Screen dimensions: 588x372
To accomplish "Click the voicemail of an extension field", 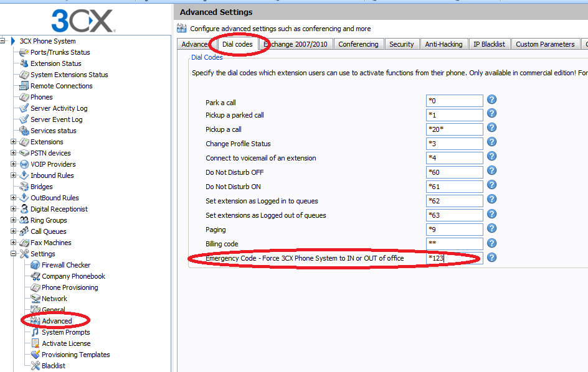I will pos(455,158).
